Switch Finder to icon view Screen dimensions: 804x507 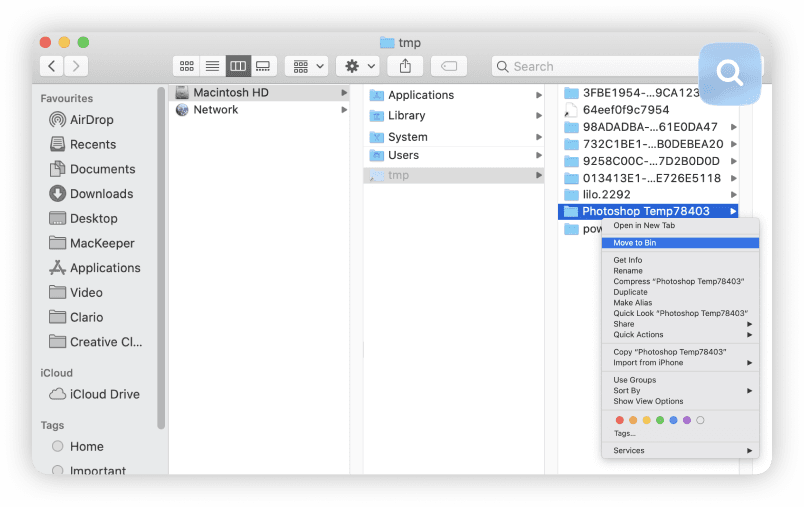(186, 66)
